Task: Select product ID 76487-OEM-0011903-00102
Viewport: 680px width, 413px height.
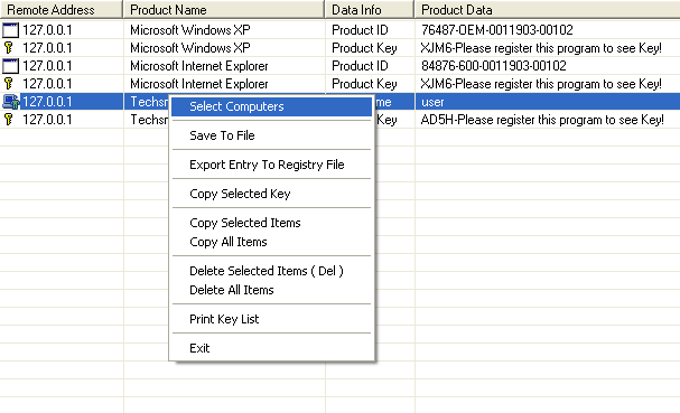Action: point(497,30)
